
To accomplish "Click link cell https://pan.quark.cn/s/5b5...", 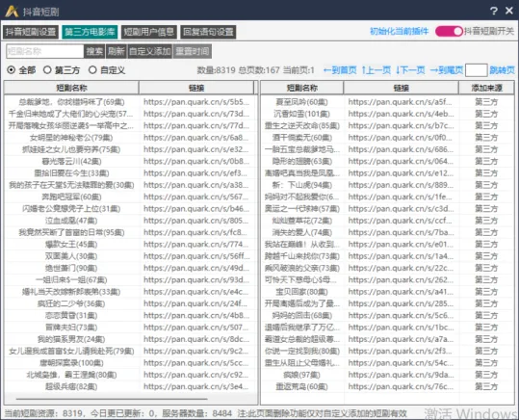I will 196,102.
